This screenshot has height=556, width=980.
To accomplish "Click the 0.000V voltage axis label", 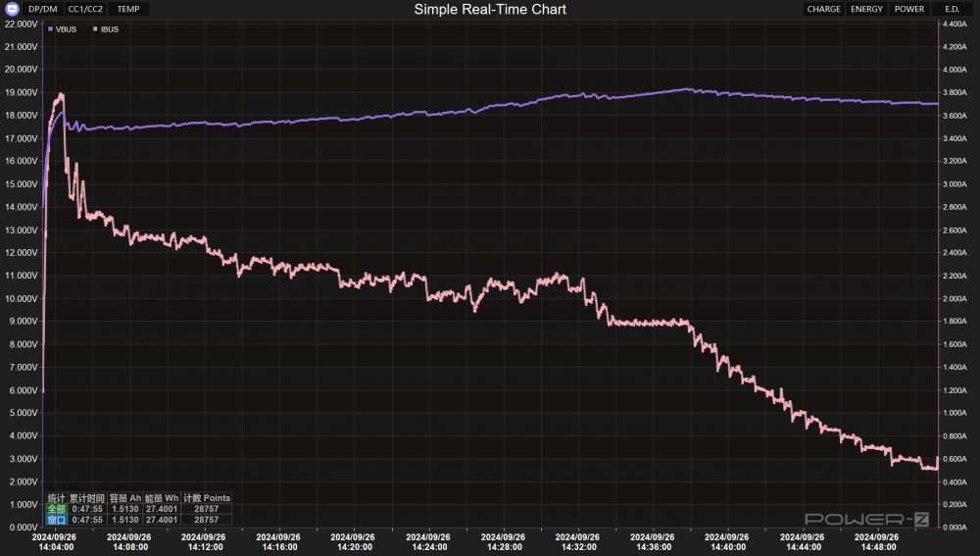I will (x=24, y=528).
